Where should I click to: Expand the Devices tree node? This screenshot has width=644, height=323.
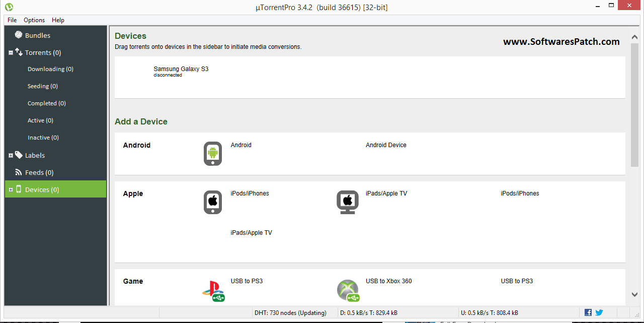(11, 190)
